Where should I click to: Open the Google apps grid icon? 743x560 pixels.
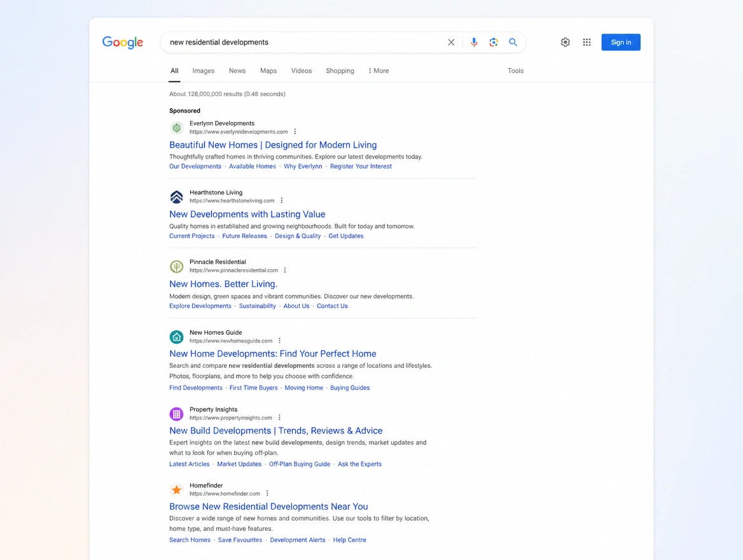coord(587,42)
